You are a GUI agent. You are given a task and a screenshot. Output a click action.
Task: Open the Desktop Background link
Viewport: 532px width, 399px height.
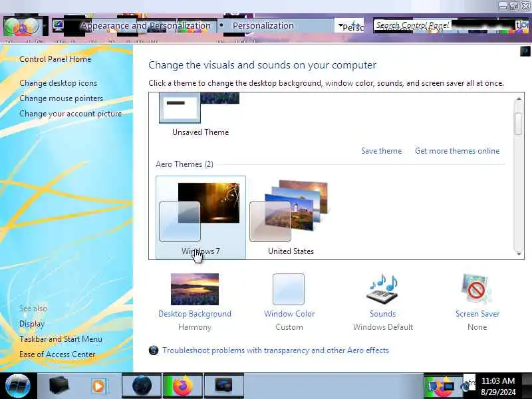click(x=195, y=314)
